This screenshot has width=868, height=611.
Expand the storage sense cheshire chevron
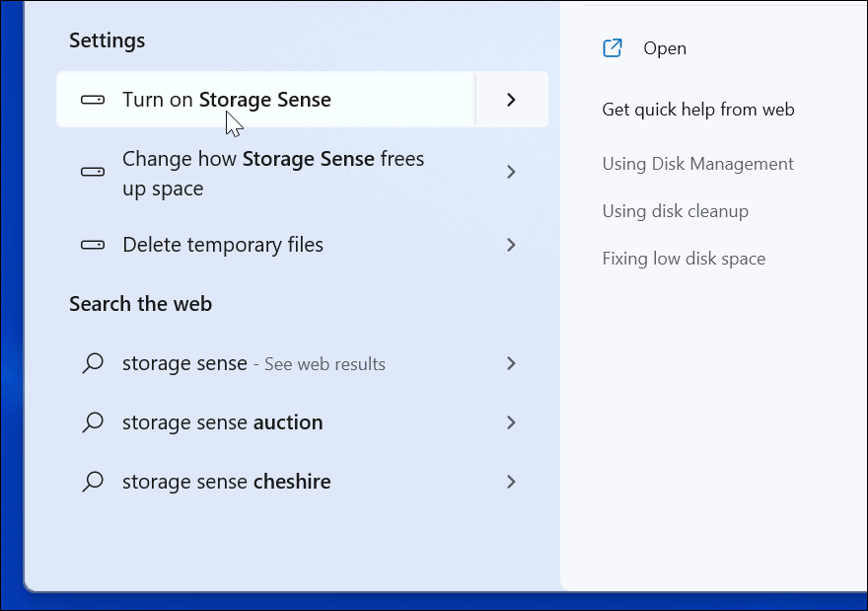[x=511, y=482]
